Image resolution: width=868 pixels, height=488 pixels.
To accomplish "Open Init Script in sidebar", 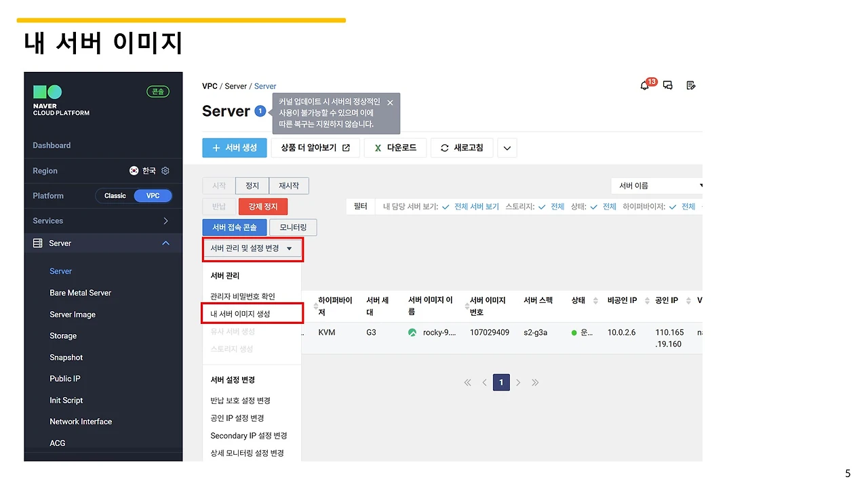I will tap(66, 401).
